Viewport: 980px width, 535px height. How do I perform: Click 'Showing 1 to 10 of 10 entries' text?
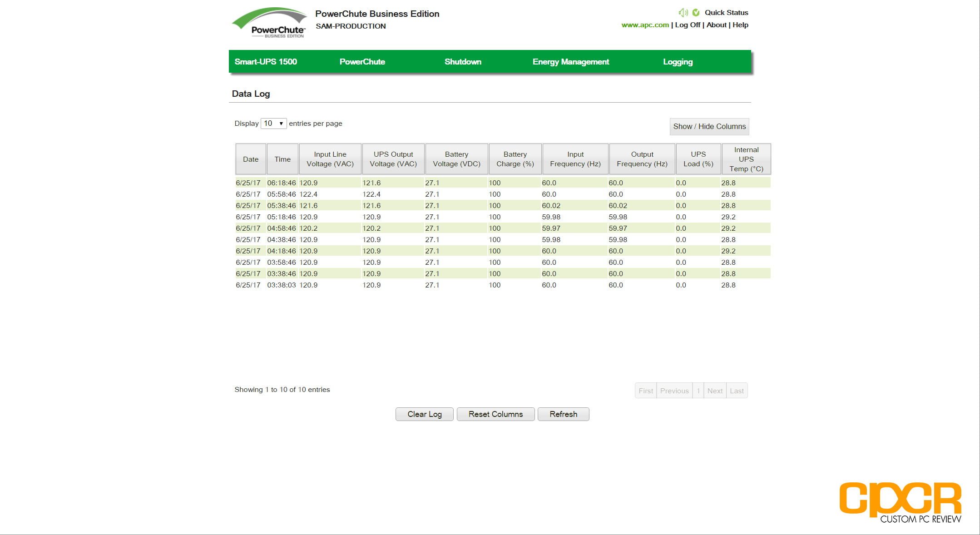tap(282, 390)
